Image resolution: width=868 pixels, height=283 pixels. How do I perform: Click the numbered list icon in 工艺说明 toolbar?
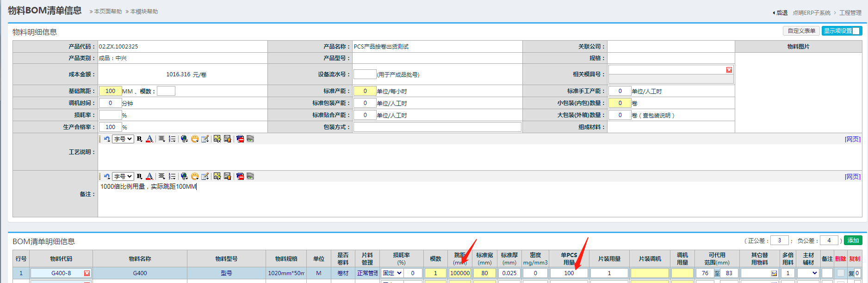[x=172, y=139]
